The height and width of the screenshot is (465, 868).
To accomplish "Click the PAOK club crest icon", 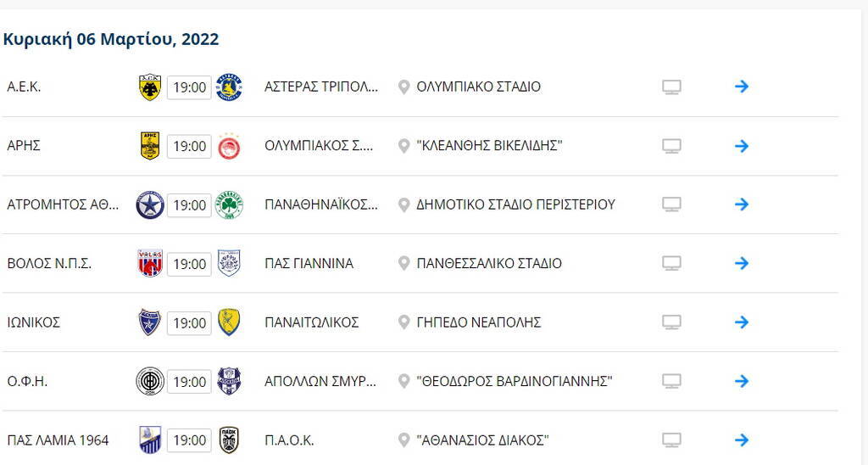I will 229,440.
